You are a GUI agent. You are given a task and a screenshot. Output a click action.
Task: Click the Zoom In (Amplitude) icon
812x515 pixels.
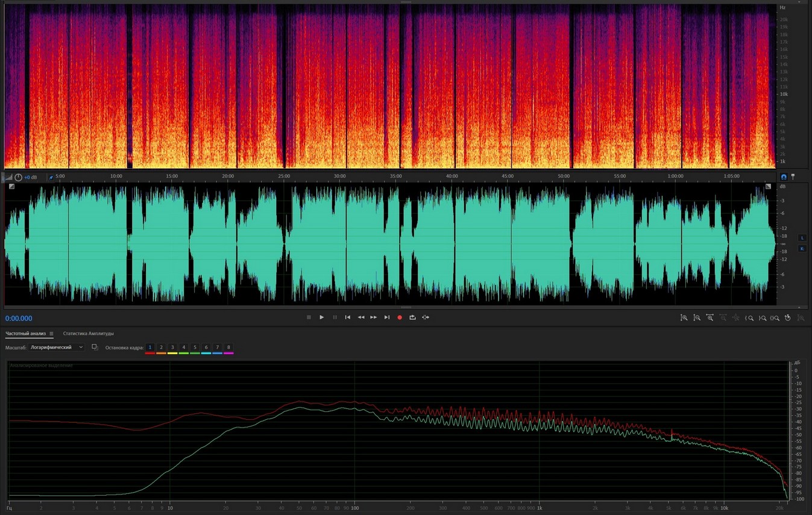point(684,317)
